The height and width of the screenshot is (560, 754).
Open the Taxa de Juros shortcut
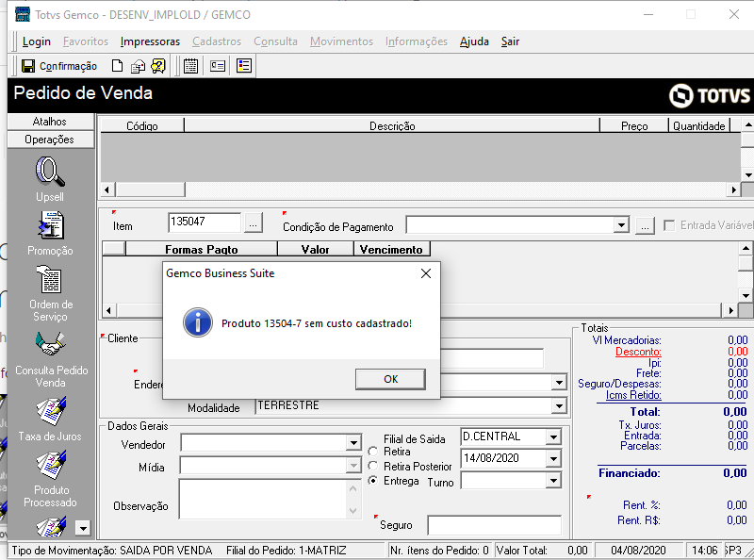click(51, 411)
